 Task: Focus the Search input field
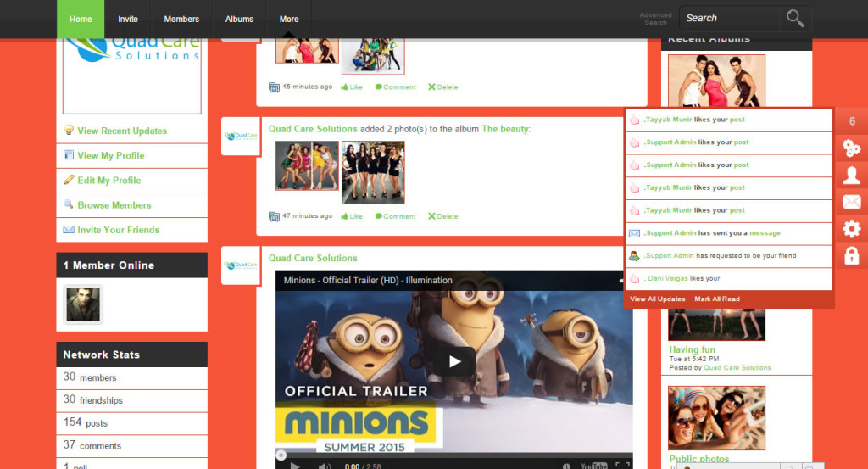pyautogui.click(x=729, y=19)
